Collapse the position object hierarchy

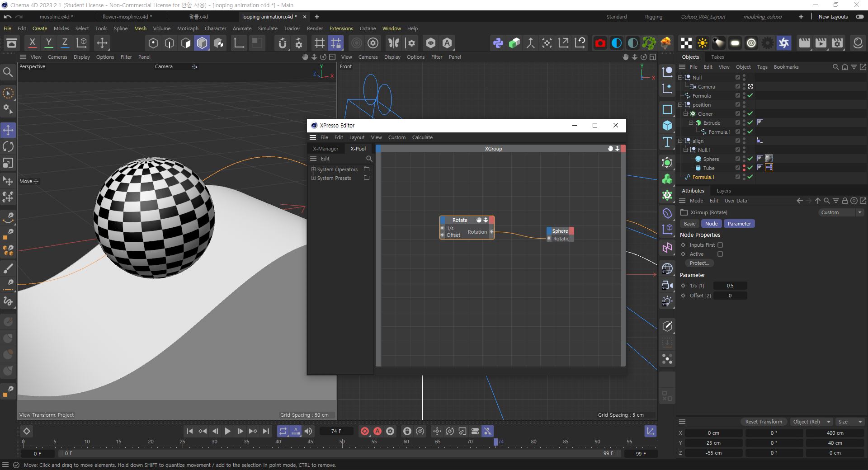680,104
